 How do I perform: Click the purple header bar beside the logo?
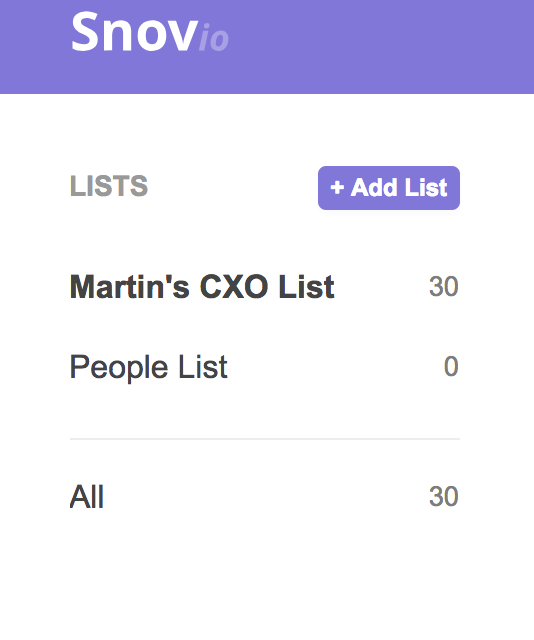coord(380,47)
